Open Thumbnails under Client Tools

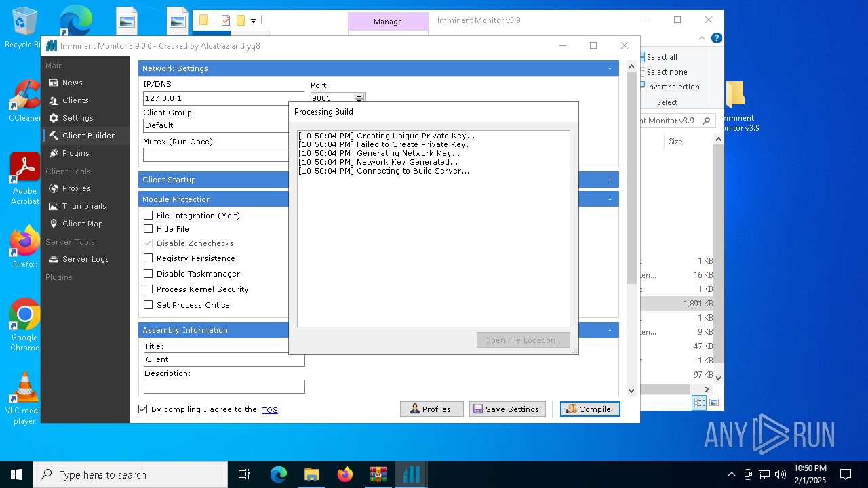(85, 206)
